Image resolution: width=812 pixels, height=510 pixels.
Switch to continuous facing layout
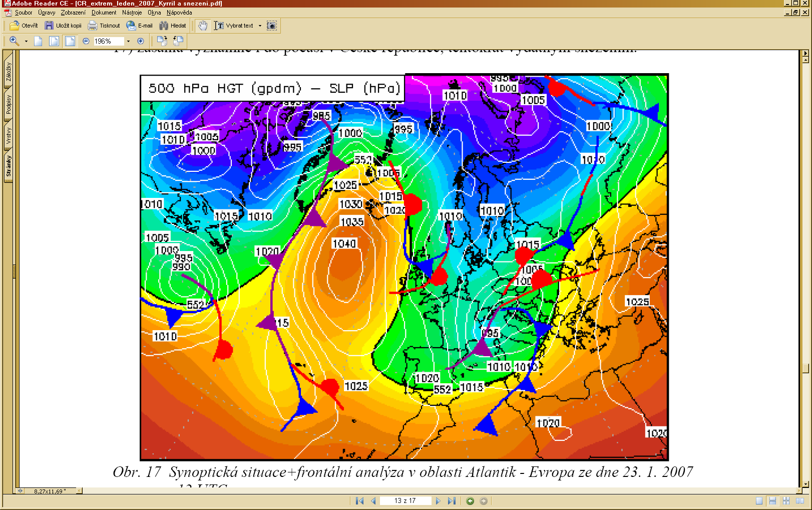pyautogui.click(x=786, y=501)
